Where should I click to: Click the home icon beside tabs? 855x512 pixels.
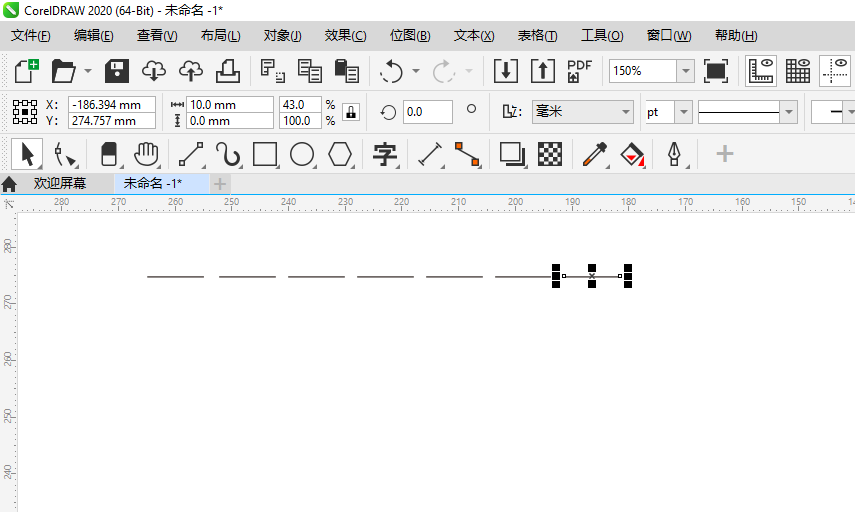point(9,184)
